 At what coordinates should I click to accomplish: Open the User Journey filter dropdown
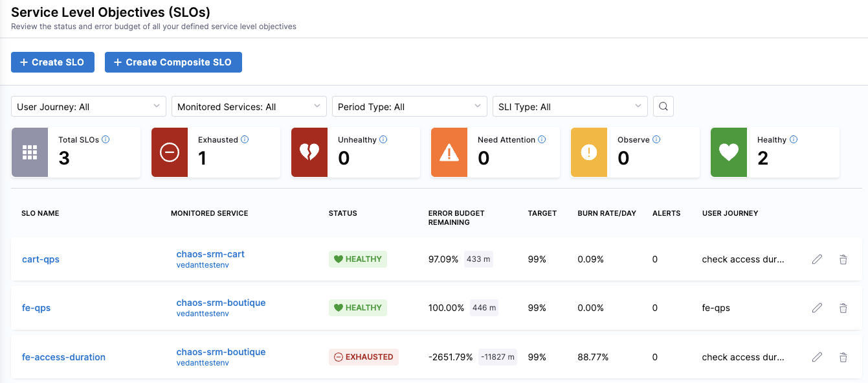pyautogui.click(x=88, y=106)
